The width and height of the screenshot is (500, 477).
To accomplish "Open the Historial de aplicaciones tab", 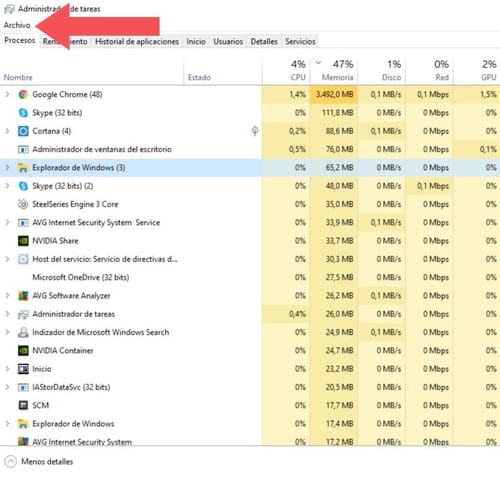I will pos(137,42).
